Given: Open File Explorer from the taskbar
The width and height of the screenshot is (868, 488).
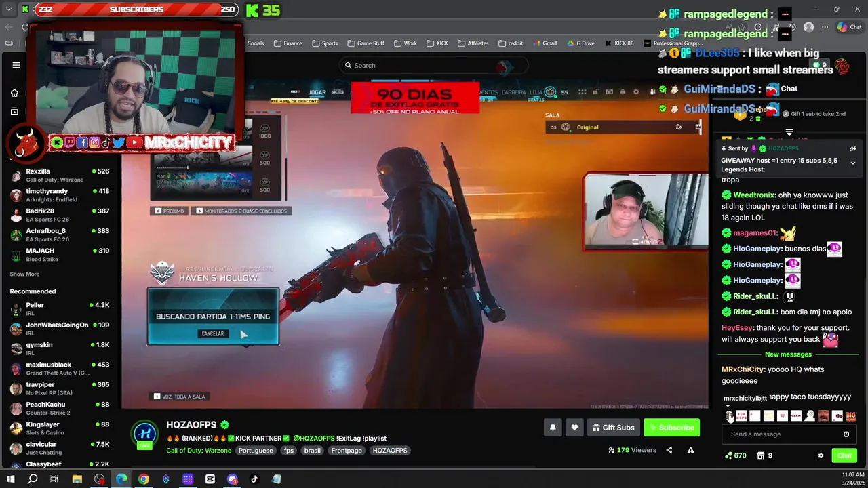Looking at the screenshot, I should coord(77,479).
